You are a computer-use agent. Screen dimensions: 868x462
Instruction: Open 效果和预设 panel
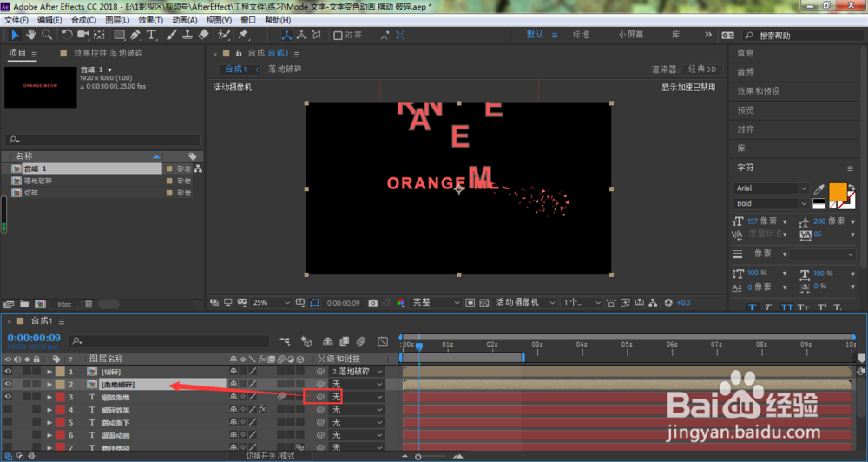coord(758,91)
